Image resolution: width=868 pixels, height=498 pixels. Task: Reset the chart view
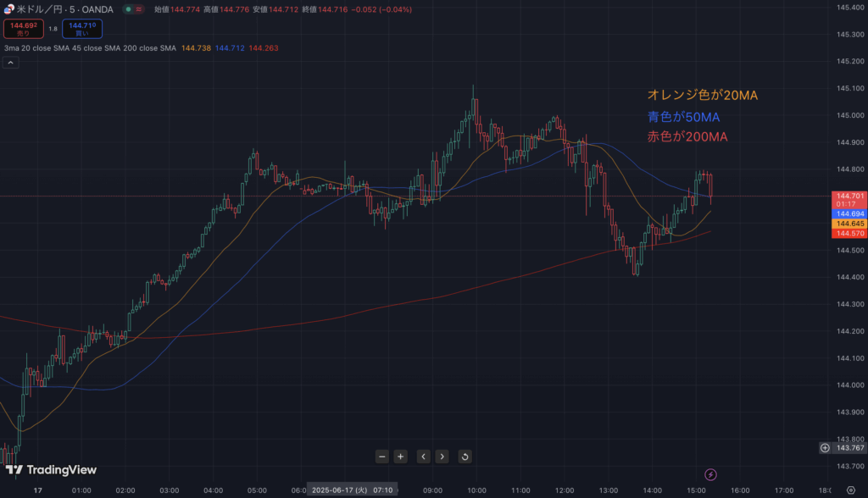click(465, 456)
